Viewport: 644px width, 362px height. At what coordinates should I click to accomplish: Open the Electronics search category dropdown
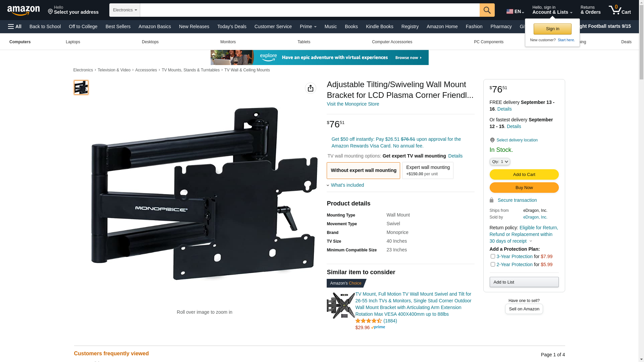(125, 10)
